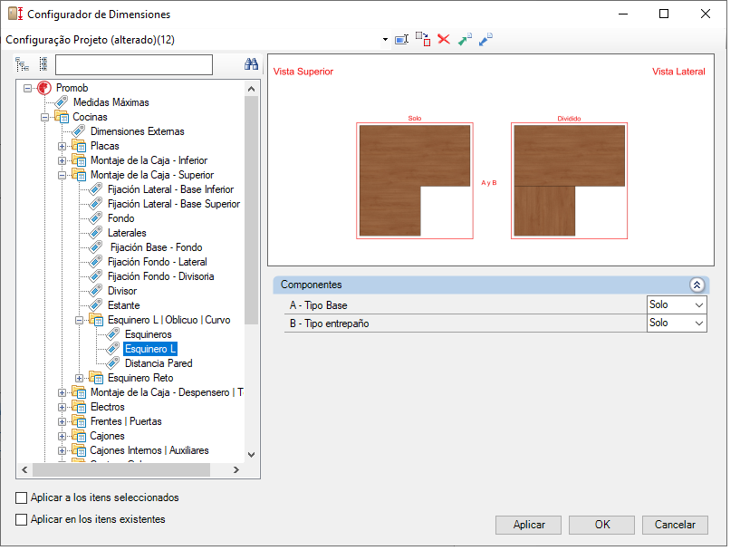Click the Estante tag icon
The height and width of the screenshot is (560, 740).
point(96,305)
